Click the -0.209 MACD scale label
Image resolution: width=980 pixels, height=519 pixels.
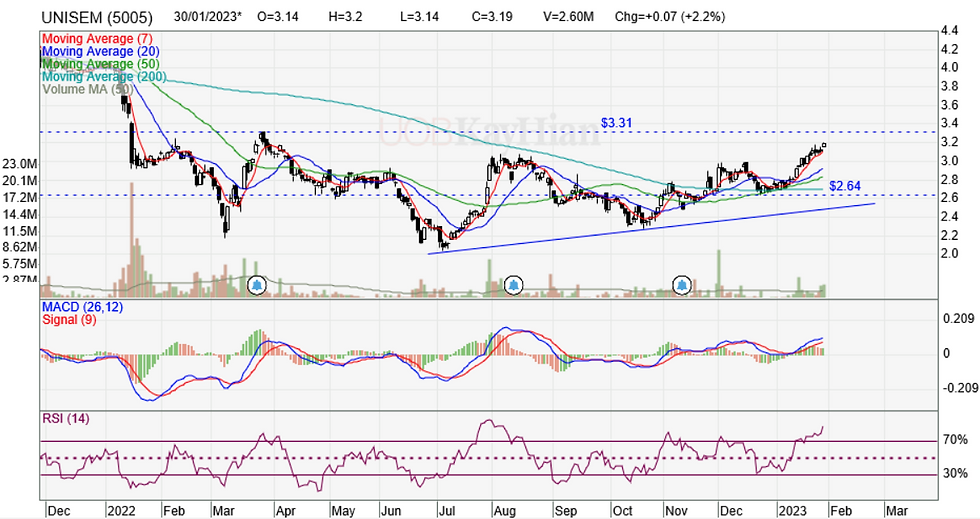[x=960, y=388]
